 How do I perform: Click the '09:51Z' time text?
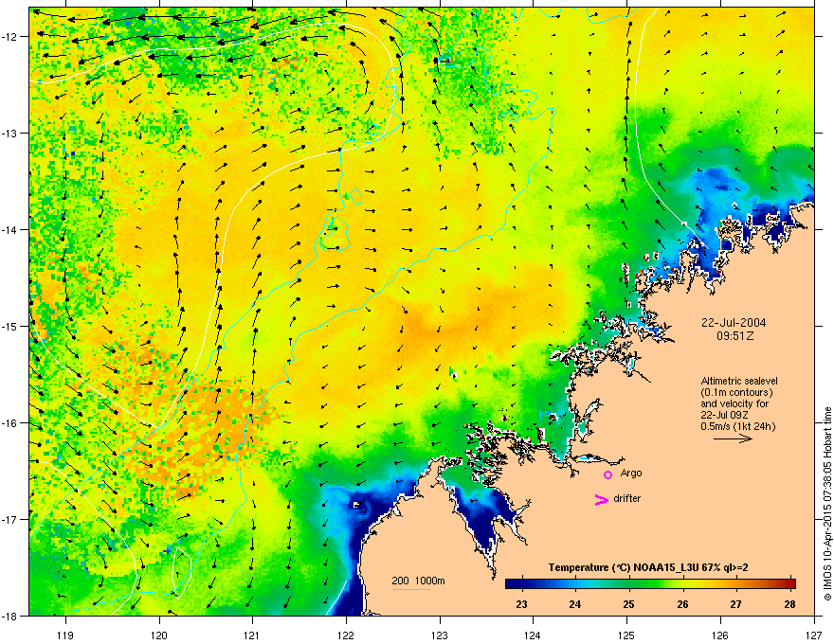coord(734,336)
